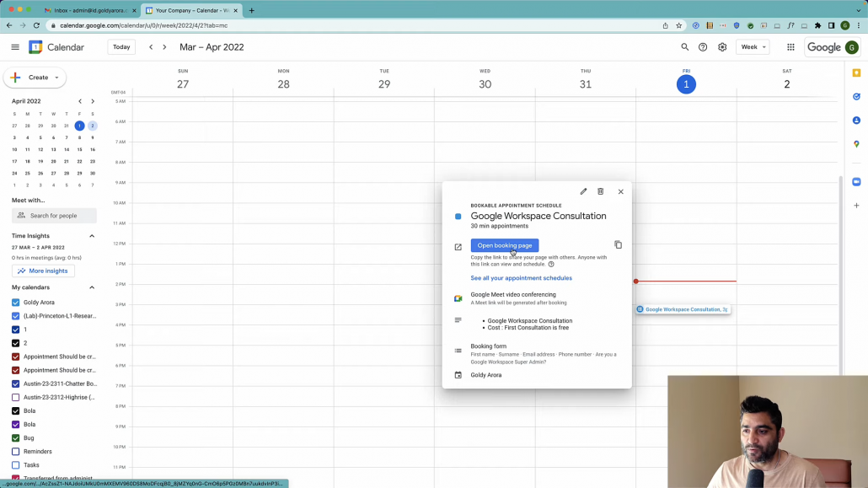
Task: Click the Search for people field
Action: [x=54, y=216]
